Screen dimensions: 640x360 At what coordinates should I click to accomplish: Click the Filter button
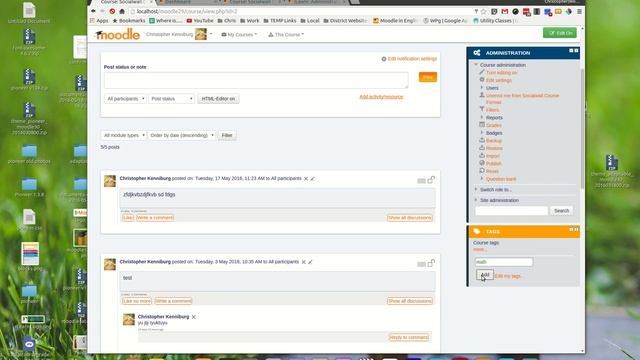[x=227, y=136]
